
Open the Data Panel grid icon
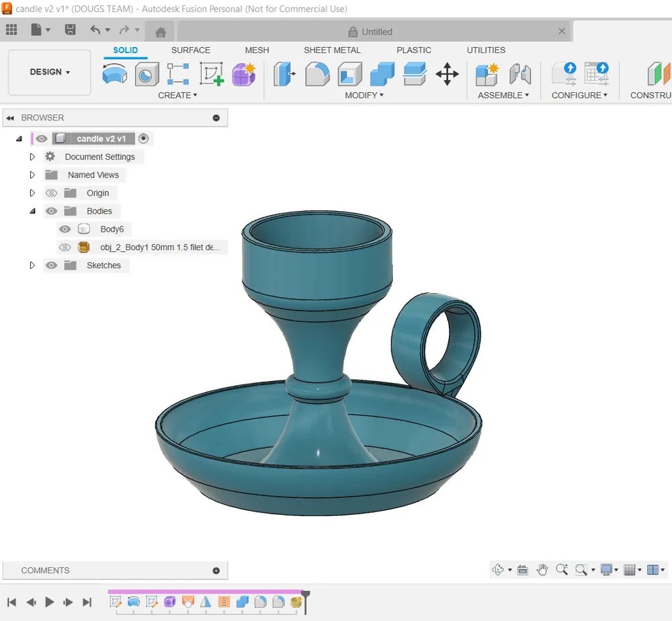[11, 30]
